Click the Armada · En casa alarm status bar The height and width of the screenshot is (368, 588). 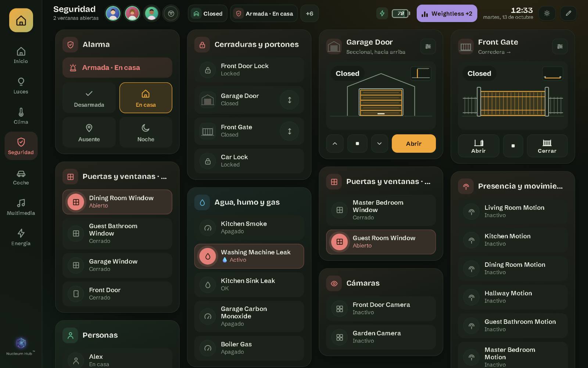pyautogui.click(x=117, y=68)
